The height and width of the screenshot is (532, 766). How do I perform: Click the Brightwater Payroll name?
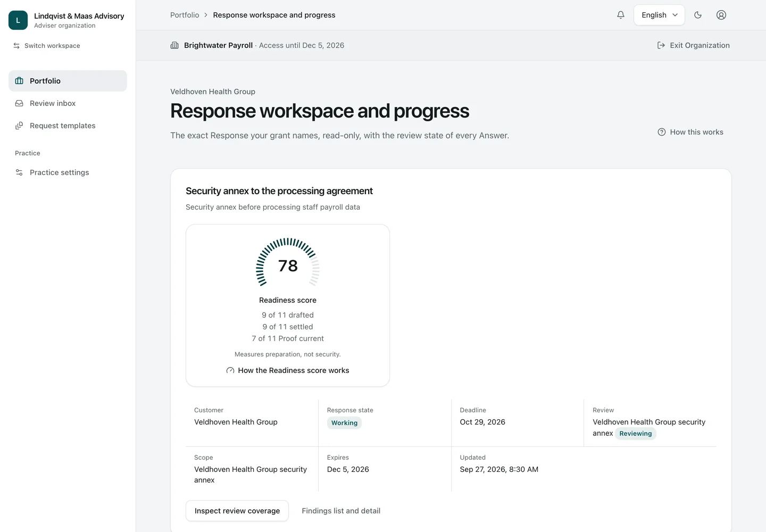coord(218,45)
